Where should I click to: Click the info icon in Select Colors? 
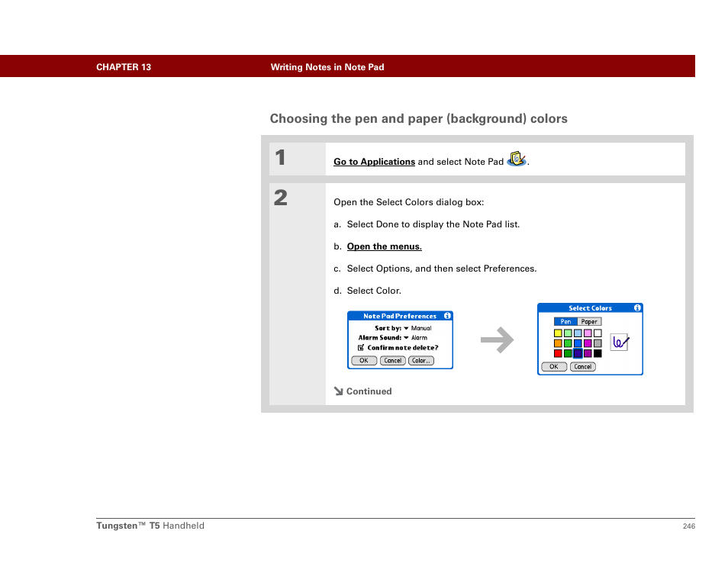[x=637, y=307]
